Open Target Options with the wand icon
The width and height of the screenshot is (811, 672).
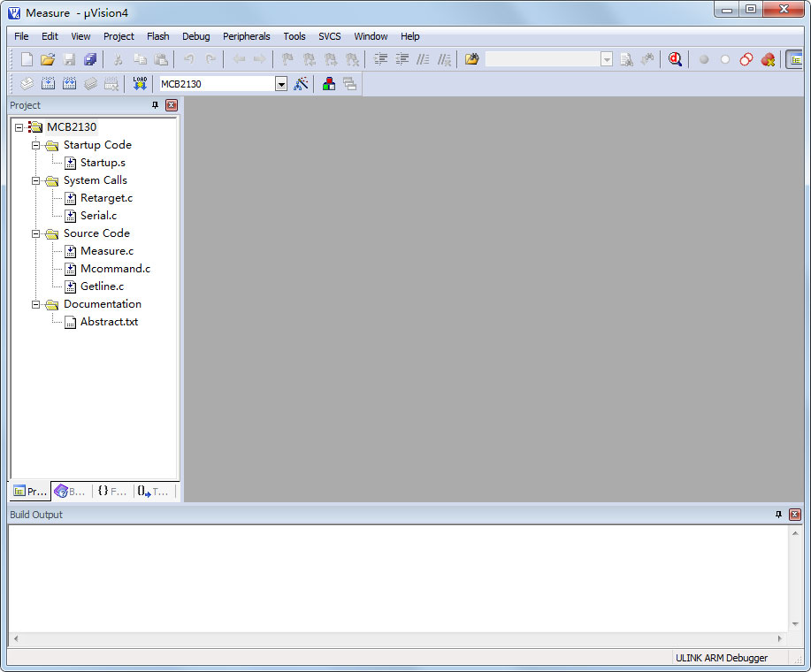coord(301,84)
